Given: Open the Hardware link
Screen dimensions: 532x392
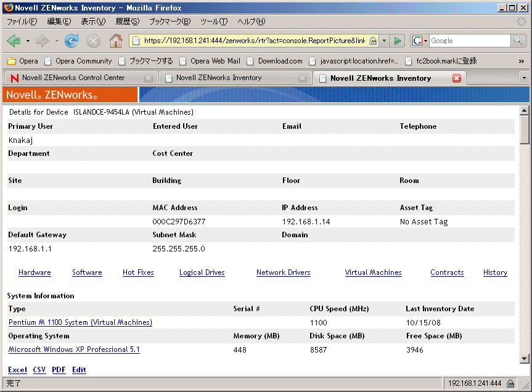Looking at the screenshot, I should point(35,272).
